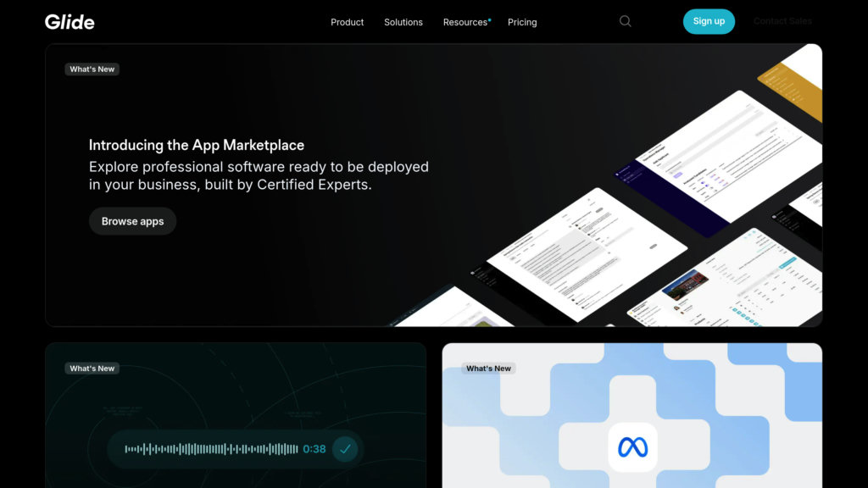
Task: Click the Contact Sales button
Action: click(782, 21)
